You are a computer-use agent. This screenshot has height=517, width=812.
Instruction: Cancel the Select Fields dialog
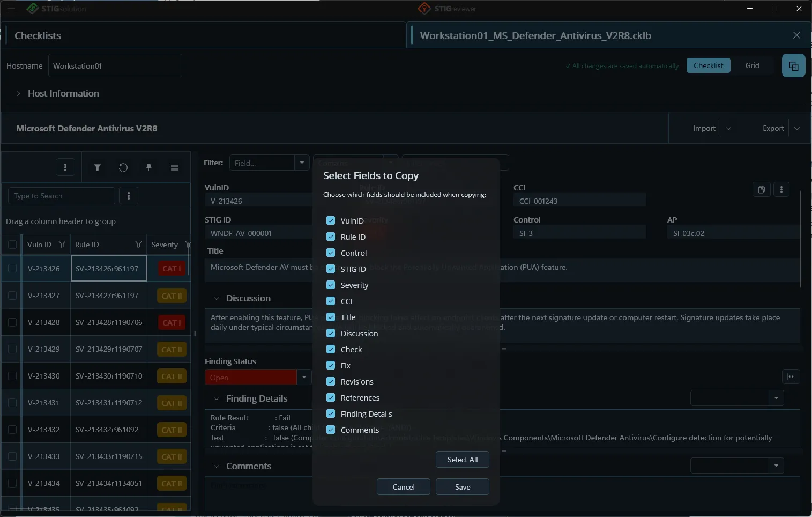404,487
